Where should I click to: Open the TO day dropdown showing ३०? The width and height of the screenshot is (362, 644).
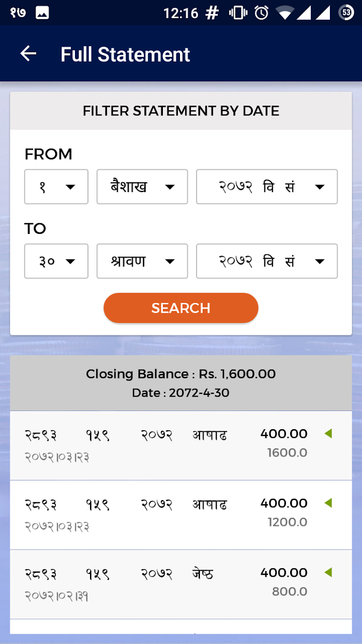(56, 261)
